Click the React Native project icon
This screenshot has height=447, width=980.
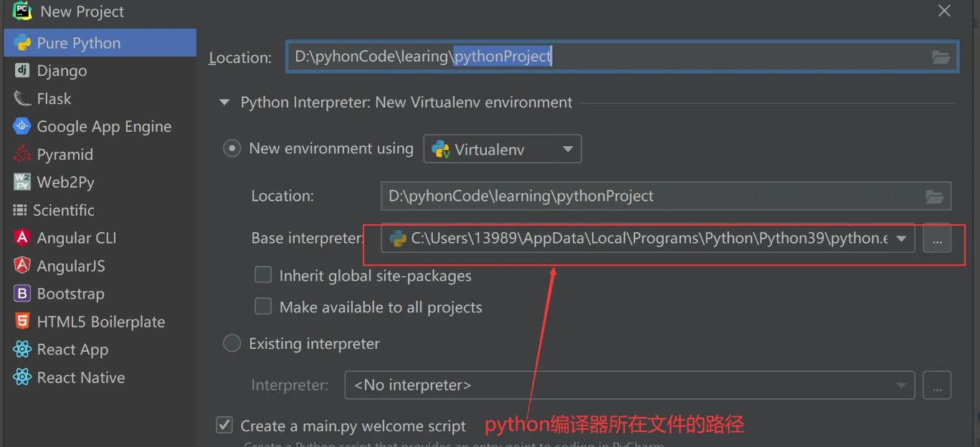21,378
